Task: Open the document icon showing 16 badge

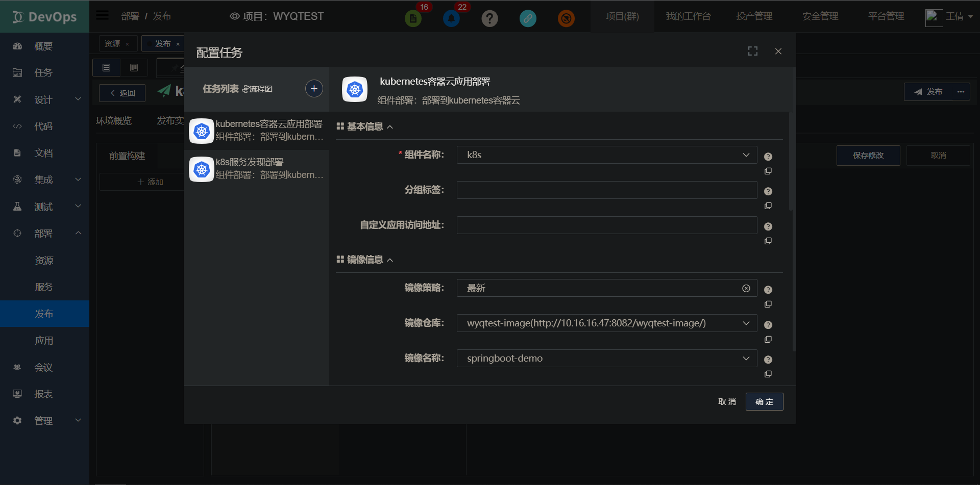Action: pyautogui.click(x=413, y=18)
